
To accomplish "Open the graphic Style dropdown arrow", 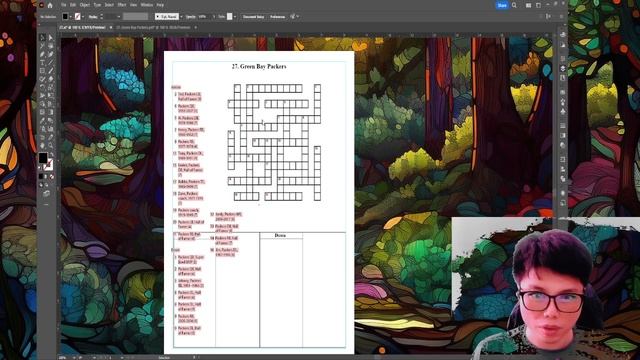I will pos(235,17).
